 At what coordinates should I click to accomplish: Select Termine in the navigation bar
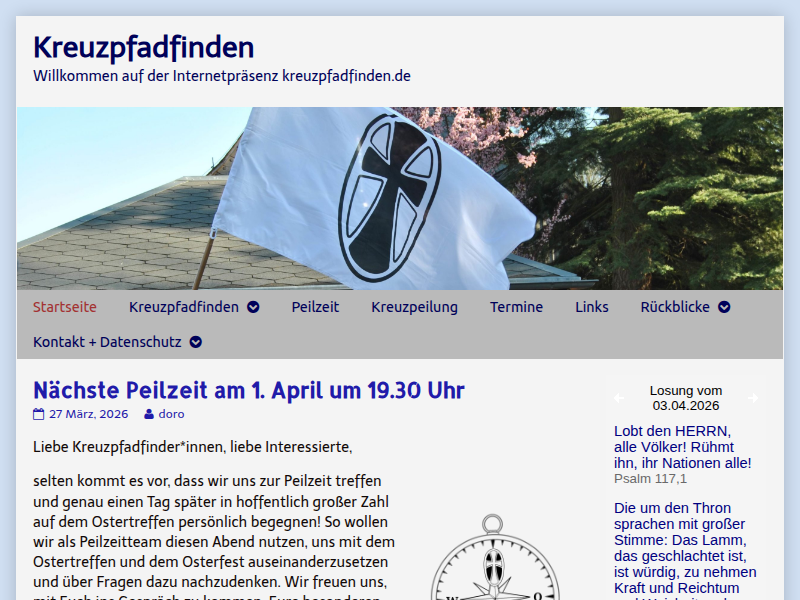point(516,307)
